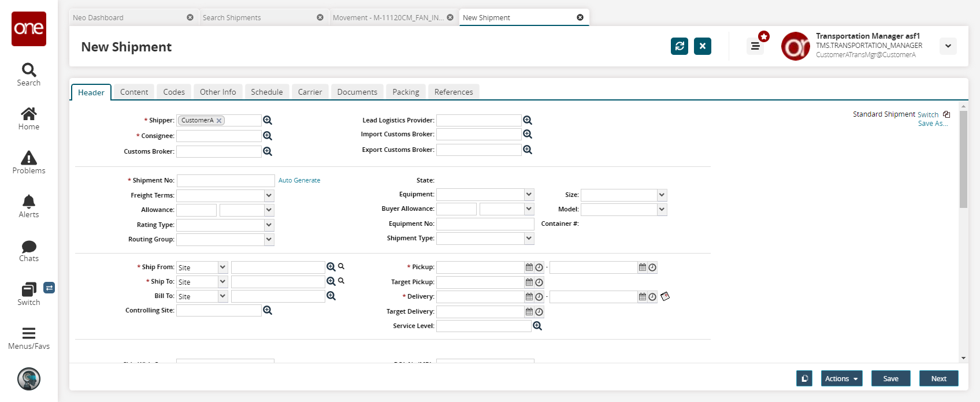Open Alerts bell in the sidebar
The width and height of the screenshot is (980, 402).
pos(29,202)
